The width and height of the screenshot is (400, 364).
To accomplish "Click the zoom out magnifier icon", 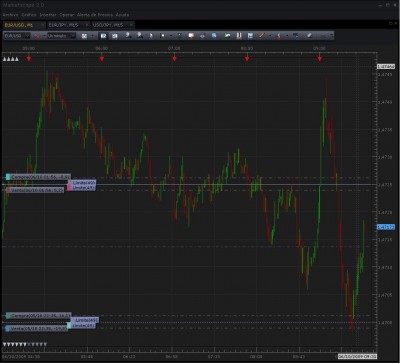I will 139,35.
